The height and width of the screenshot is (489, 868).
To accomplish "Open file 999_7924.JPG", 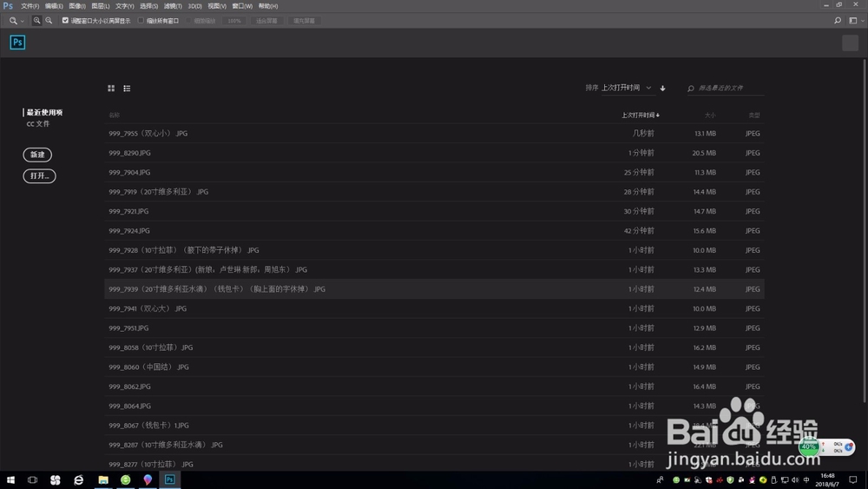I will click(434, 230).
